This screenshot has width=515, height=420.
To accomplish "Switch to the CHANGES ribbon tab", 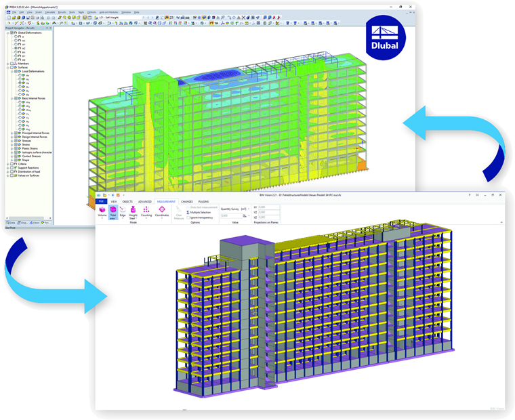I will [187, 202].
